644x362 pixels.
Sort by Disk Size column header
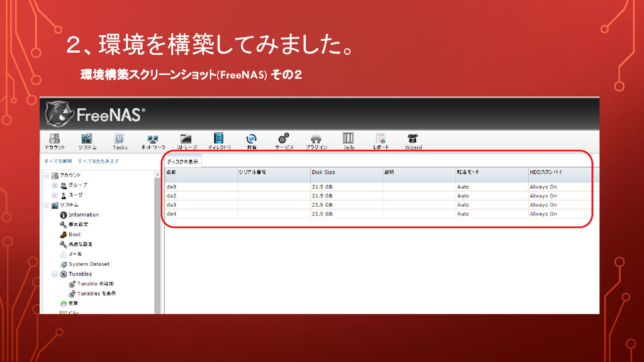[x=347, y=175]
